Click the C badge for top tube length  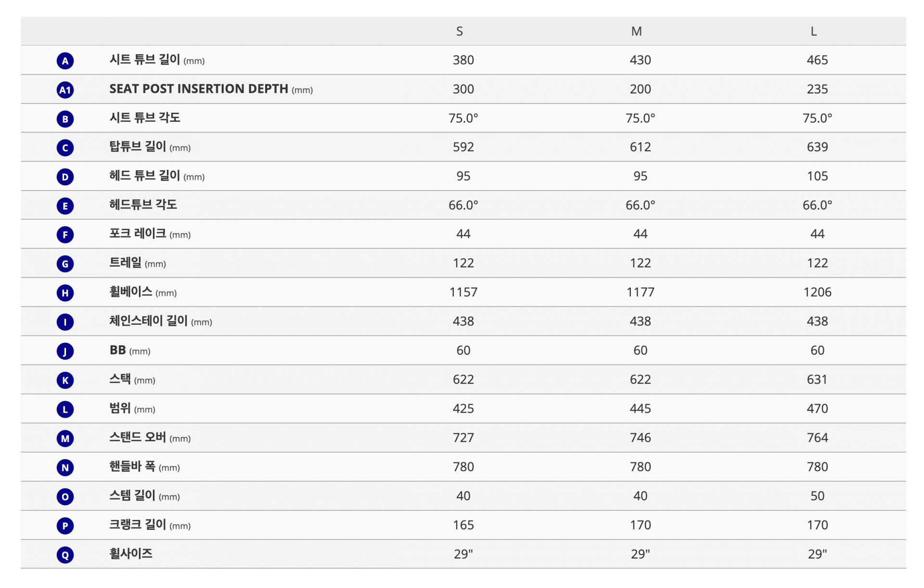[x=65, y=148]
